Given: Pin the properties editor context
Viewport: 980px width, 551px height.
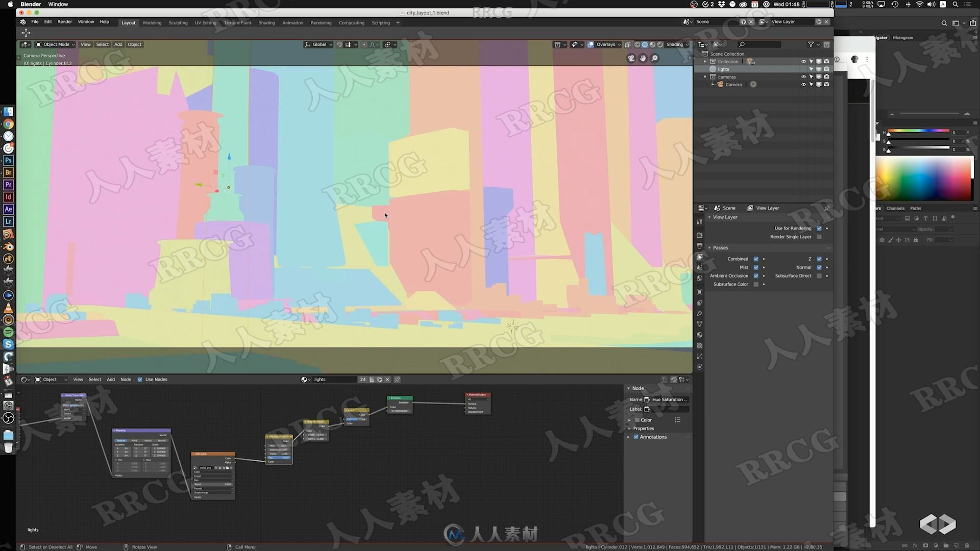Looking at the screenshot, I should tap(827, 208).
